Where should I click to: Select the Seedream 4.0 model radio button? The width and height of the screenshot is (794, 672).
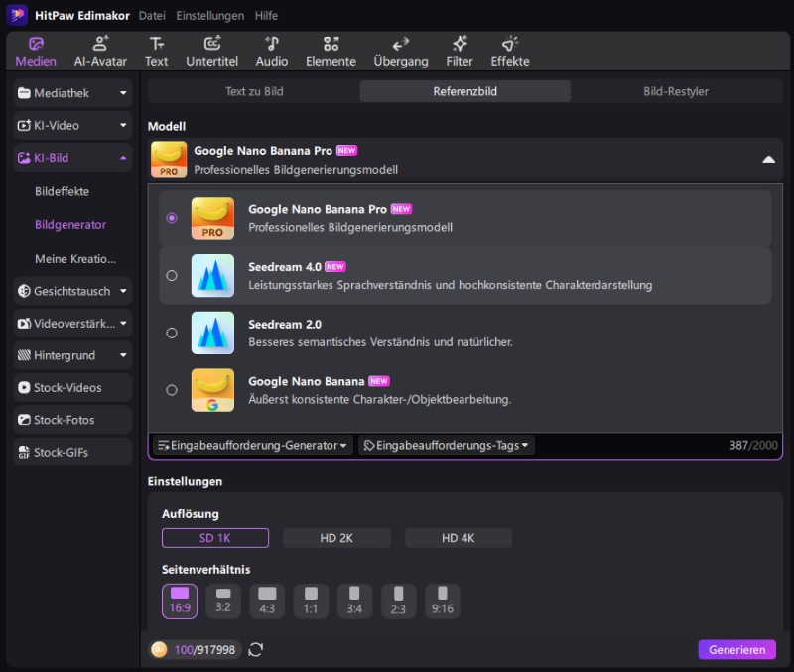click(x=172, y=276)
